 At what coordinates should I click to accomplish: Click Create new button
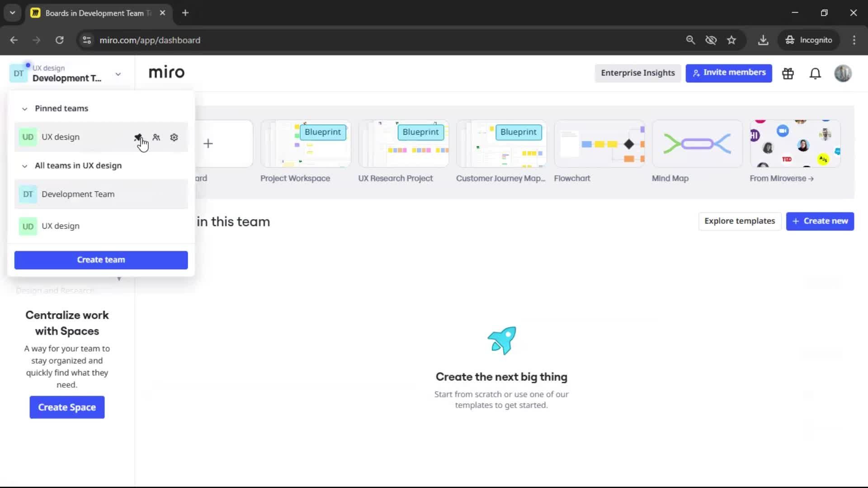click(x=820, y=221)
